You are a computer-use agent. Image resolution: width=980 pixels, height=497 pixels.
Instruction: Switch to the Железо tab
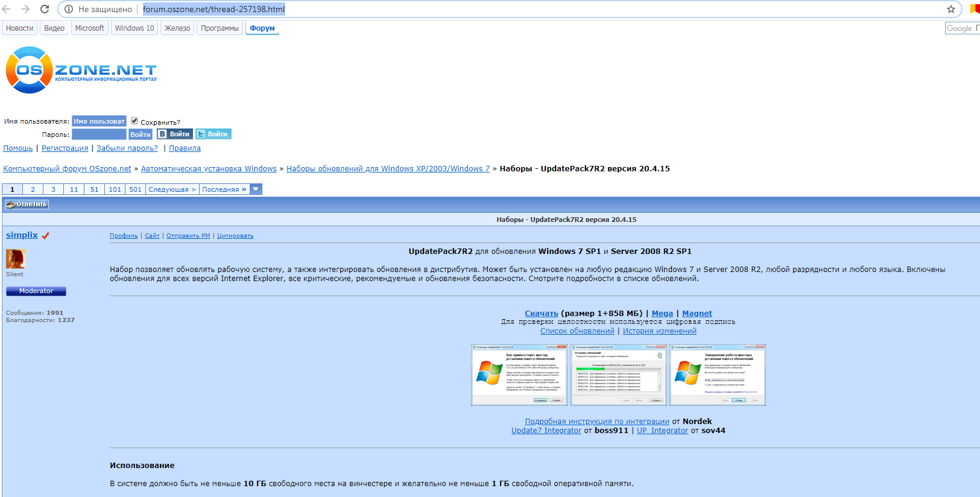click(x=177, y=28)
